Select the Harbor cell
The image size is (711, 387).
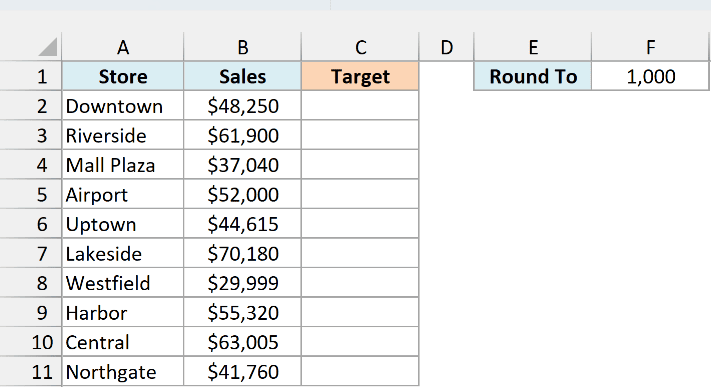(122, 313)
